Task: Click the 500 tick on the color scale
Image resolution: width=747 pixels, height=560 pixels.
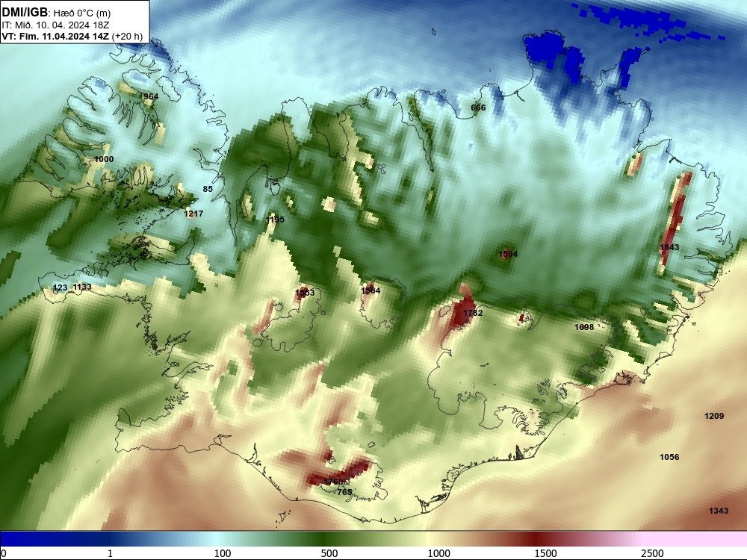Action: click(x=329, y=553)
